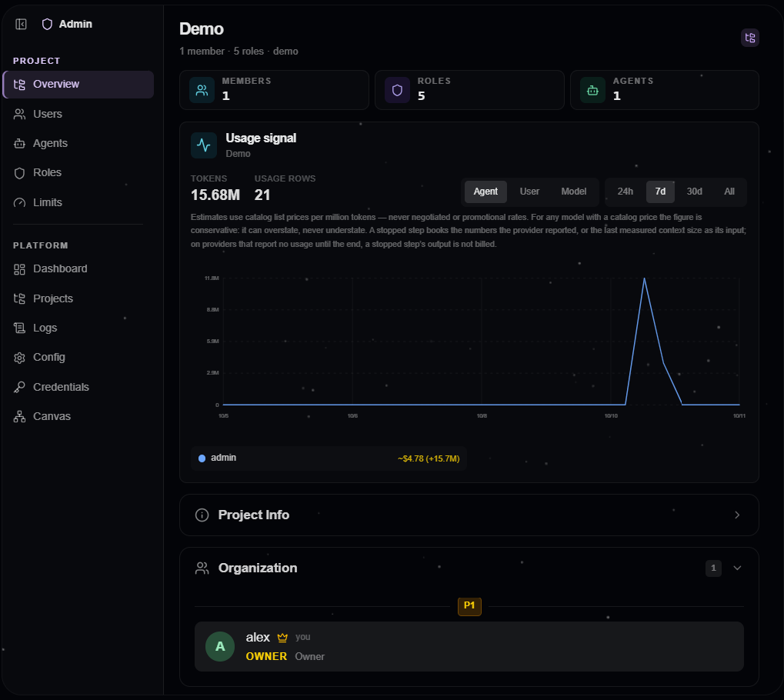The width and height of the screenshot is (784, 700).
Task: Click the Organization count badge 1
Action: click(713, 568)
